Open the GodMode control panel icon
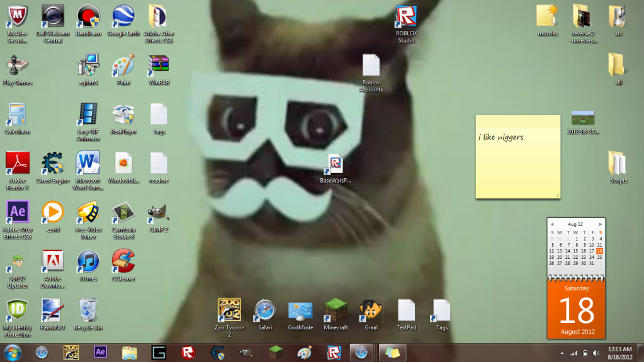Viewport: 644px width, 362px height. tap(300, 314)
